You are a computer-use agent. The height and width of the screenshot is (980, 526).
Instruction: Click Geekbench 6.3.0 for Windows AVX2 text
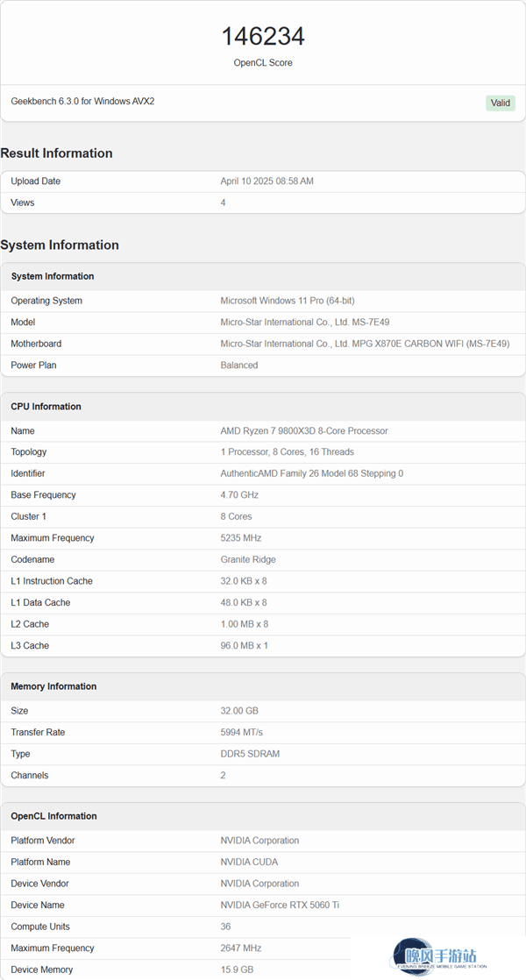(82, 102)
